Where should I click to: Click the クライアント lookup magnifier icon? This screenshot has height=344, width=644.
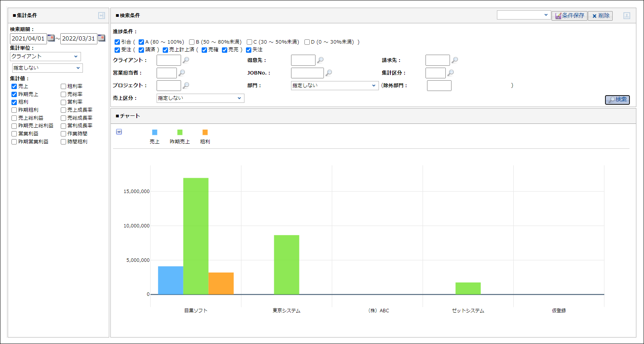click(x=186, y=60)
